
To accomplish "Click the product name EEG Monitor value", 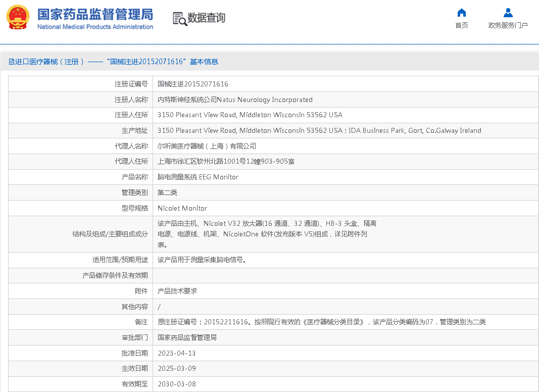I will [198, 177].
